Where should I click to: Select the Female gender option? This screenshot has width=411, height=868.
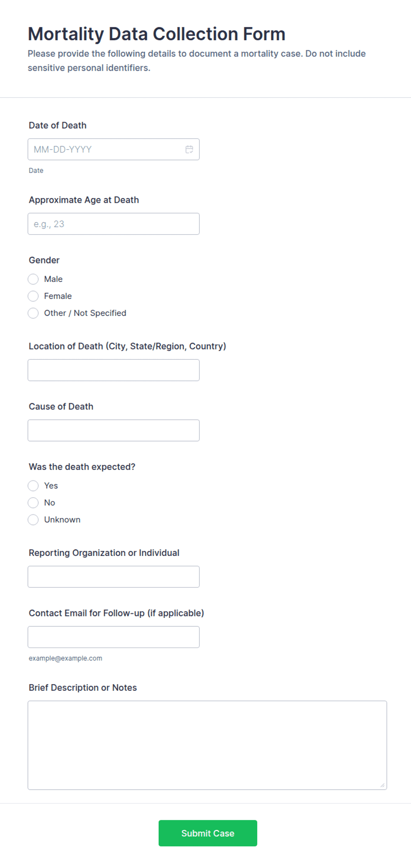pyautogui.click(x=33, y=296)
